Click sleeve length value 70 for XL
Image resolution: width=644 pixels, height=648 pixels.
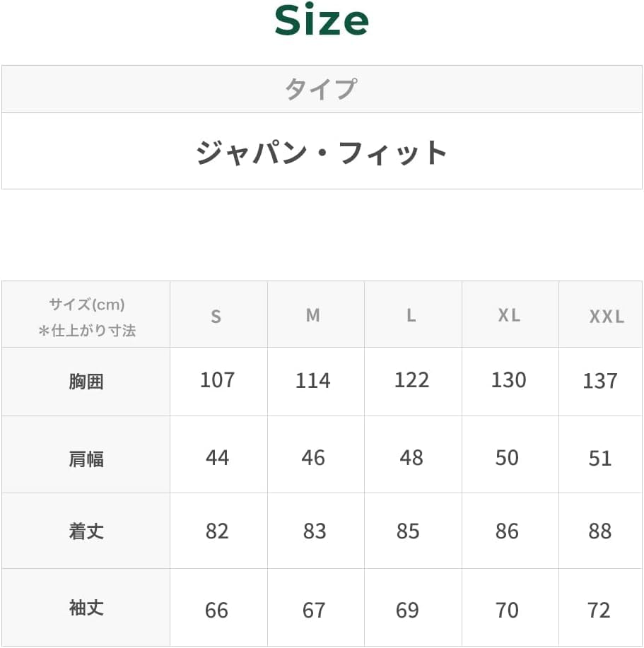click(x=507, y=610)
